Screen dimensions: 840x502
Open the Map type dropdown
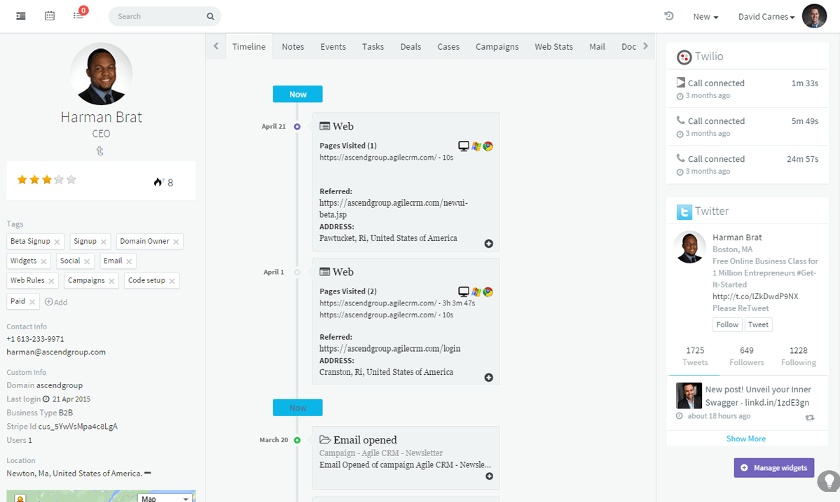click(x=165, y=498)
